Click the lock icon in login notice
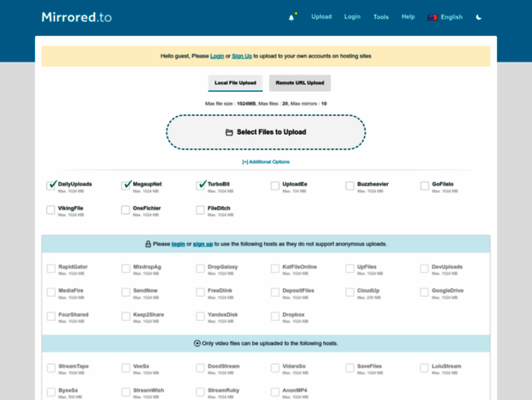The height and width of the screenshot is (400, 532). coord(148,244)
